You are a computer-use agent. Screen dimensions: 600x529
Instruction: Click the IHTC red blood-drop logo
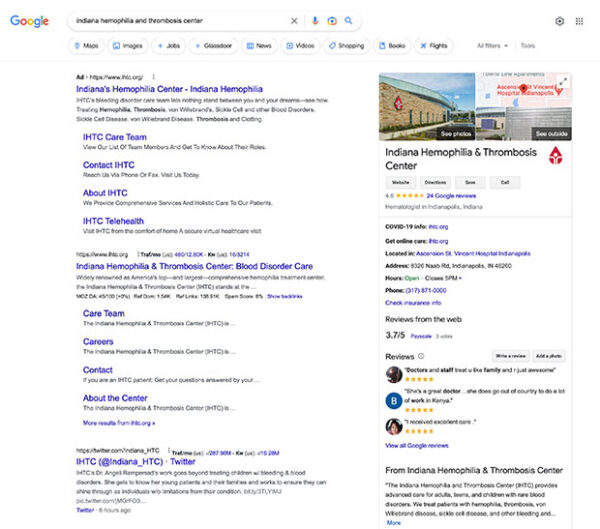click(556, 155)
